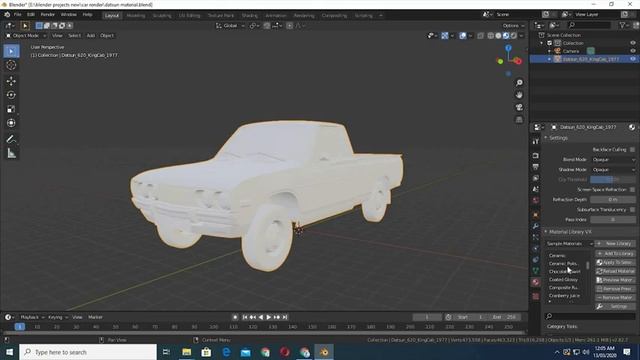Open the View Layer properties tab icon

(x=536, y=178)
